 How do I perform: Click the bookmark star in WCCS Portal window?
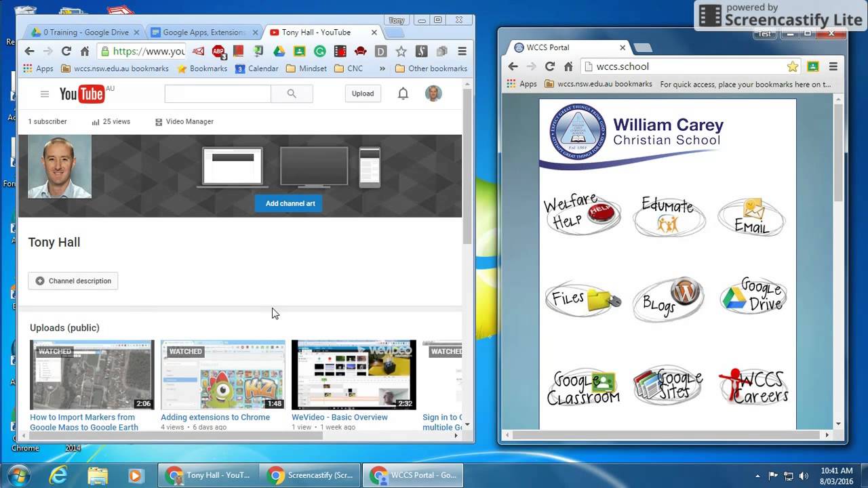pos(793,66)
